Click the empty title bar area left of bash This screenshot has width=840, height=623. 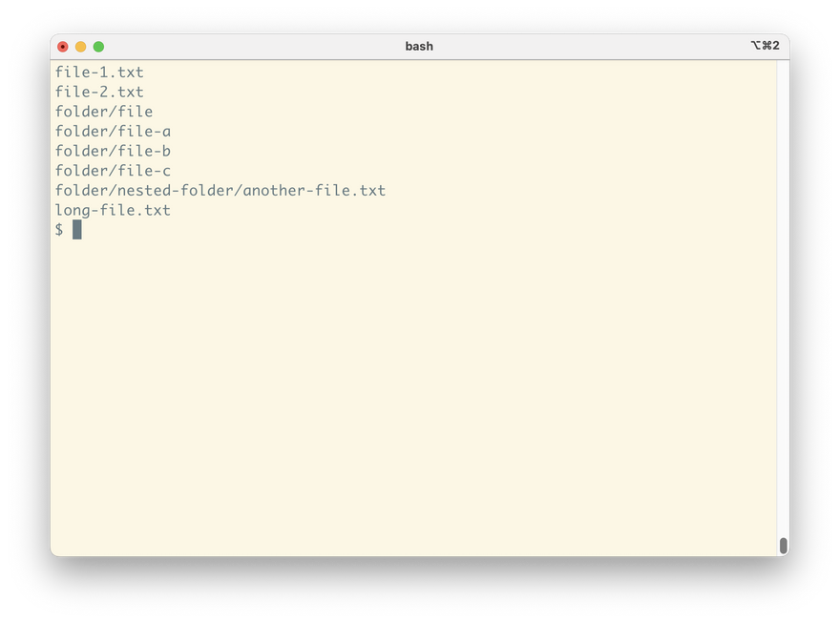tap(252, 47)
